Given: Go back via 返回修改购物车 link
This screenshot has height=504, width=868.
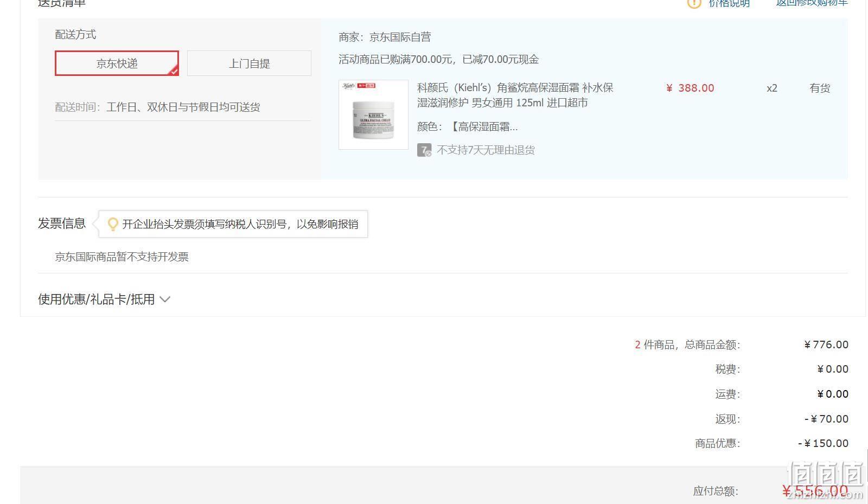Looking at the screenshot, I should 812,3.
